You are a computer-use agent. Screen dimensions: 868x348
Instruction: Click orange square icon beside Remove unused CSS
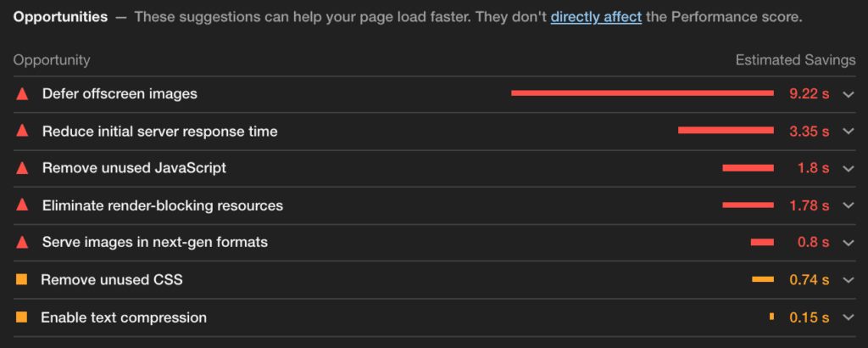pyautogui.click(x=21, y=280)
